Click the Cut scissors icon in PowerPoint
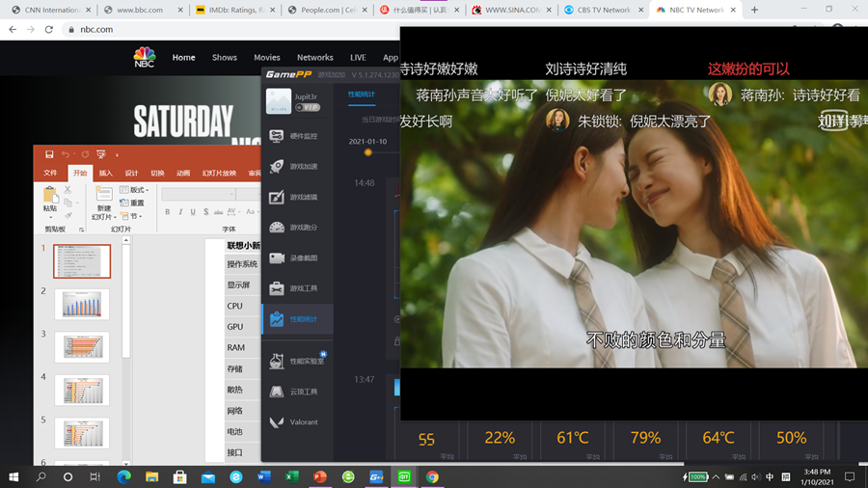This screenshot has width=868, height=488. pyautogui.click(x=68, y=190)
